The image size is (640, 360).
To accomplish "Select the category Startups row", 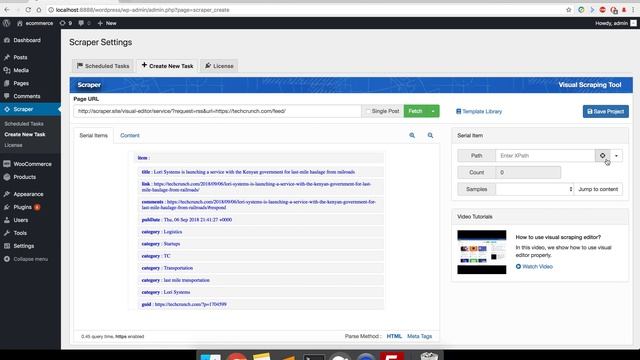I will tap(260, 244).
